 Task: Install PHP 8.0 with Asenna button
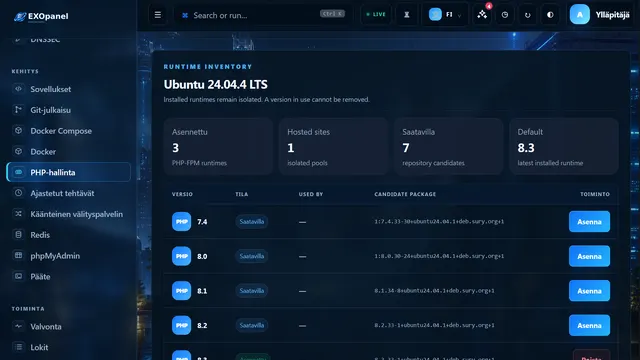(589, 256)
